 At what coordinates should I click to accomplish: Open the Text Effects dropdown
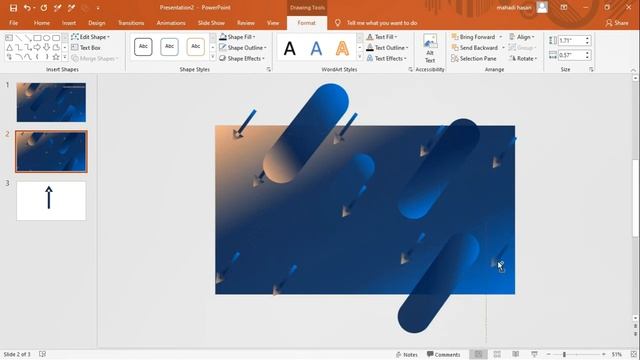(x=386, y=59)
